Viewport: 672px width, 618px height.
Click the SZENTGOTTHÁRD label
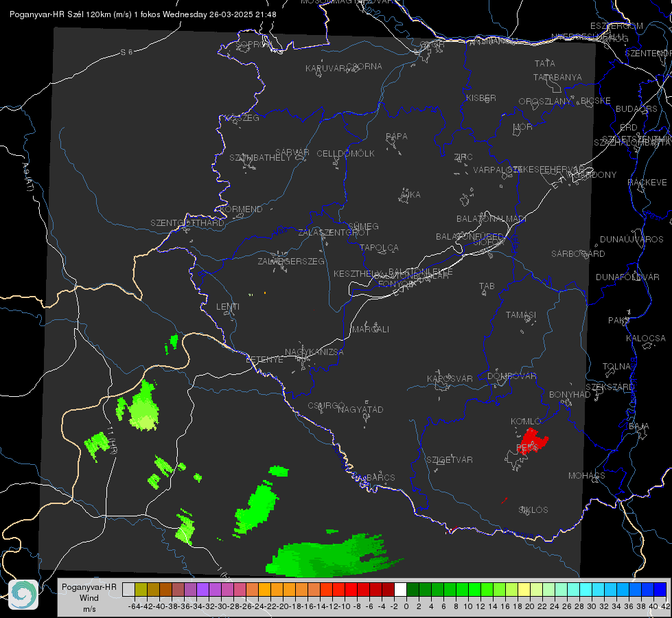(x=187, y=223)
